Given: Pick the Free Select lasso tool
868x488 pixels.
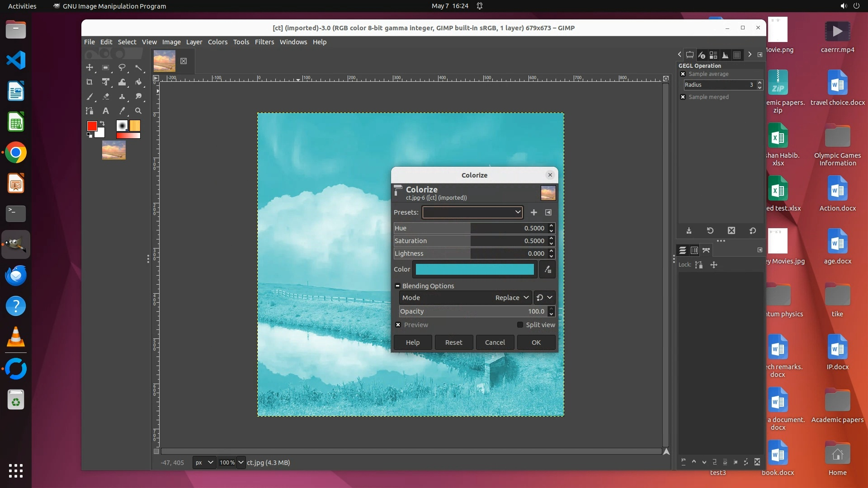Looking at the screenshot, I should tap(122, 67).
